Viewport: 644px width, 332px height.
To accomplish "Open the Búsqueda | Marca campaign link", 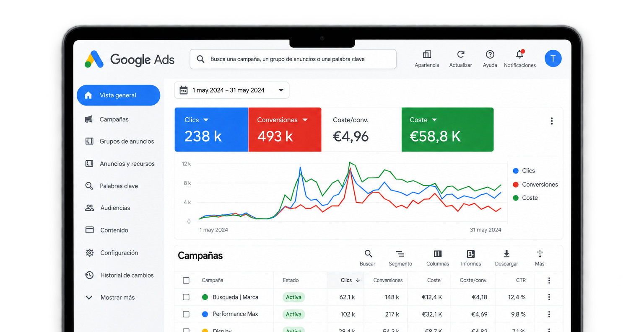I will tap(236, 297).
